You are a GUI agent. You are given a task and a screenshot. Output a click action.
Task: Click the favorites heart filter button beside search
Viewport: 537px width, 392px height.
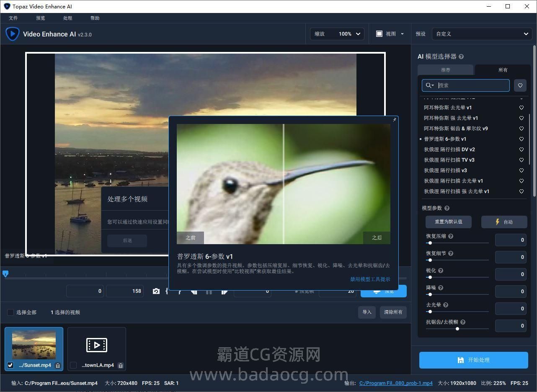coord(520,85)
